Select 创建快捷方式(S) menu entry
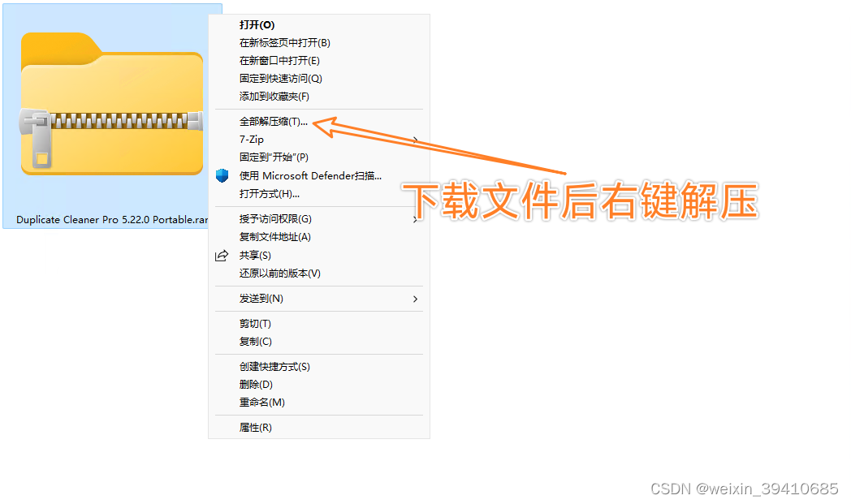851x504 pixels. 274,367
